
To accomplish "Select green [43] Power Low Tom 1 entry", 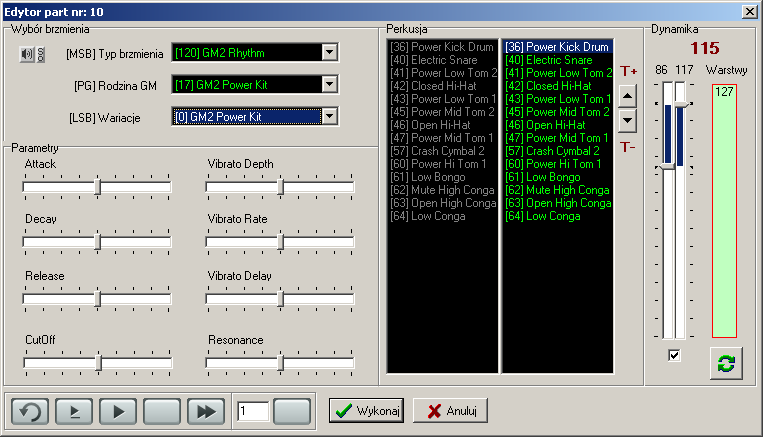I will click(x=557, y=99).
